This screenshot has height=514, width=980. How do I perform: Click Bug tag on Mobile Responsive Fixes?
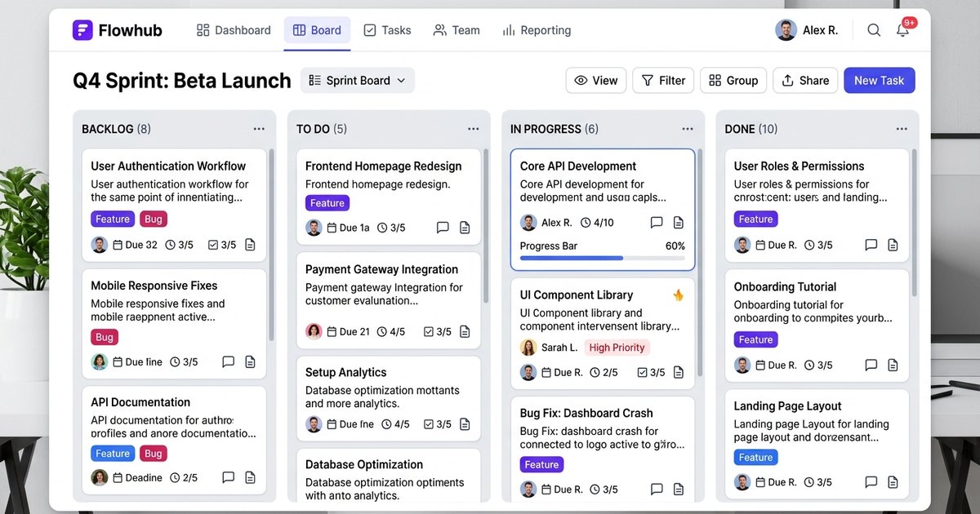click(105, 337)
